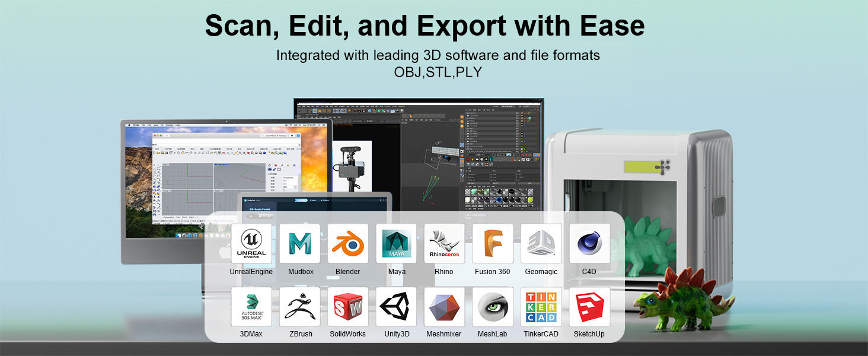Screen dimensions: 868x356
Task: Click the Unity3D cube icon
Action: pyautogui.click(x=397, y=307)
